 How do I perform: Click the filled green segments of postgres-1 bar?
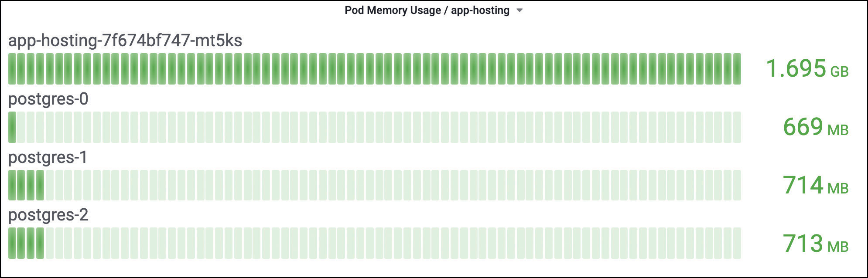[x=26, y=185]
